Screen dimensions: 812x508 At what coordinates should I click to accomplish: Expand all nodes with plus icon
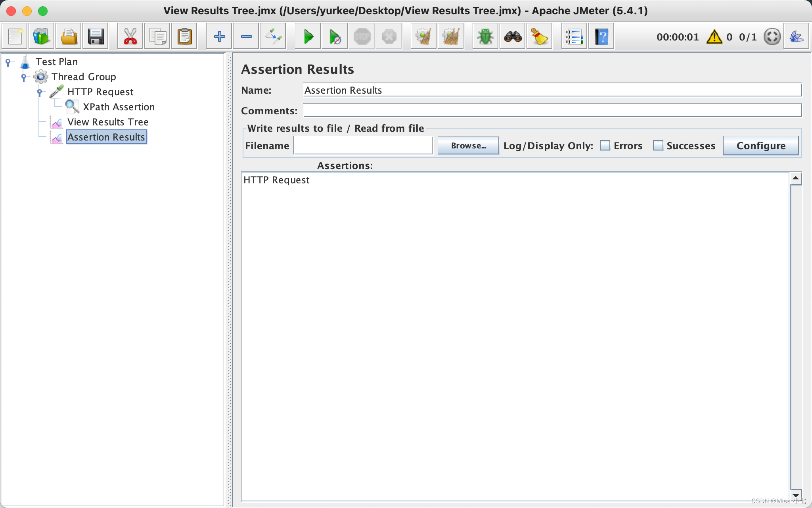coord(219,37)
